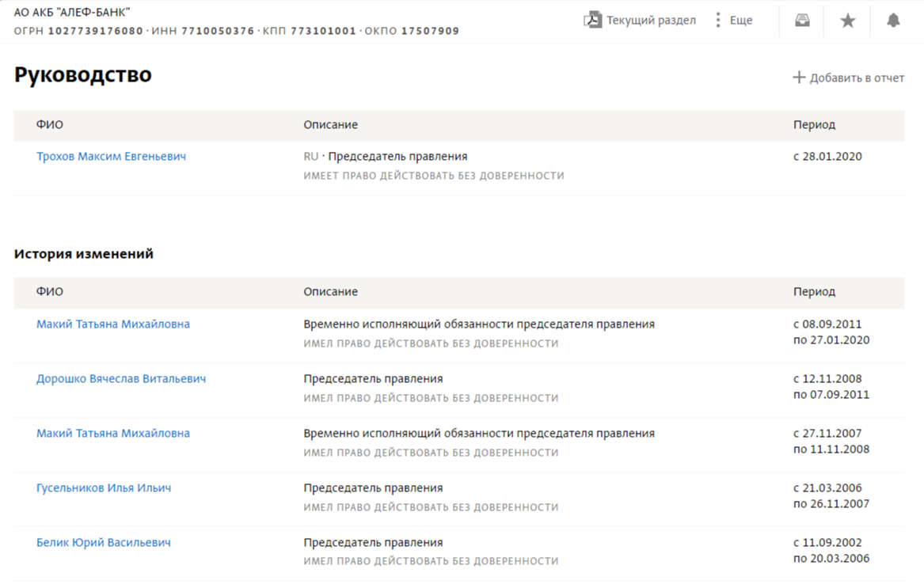The height and width of the screenshot is (584, 924).
Task: Click Описание column header in История изменений table
Action: (330, 292)
